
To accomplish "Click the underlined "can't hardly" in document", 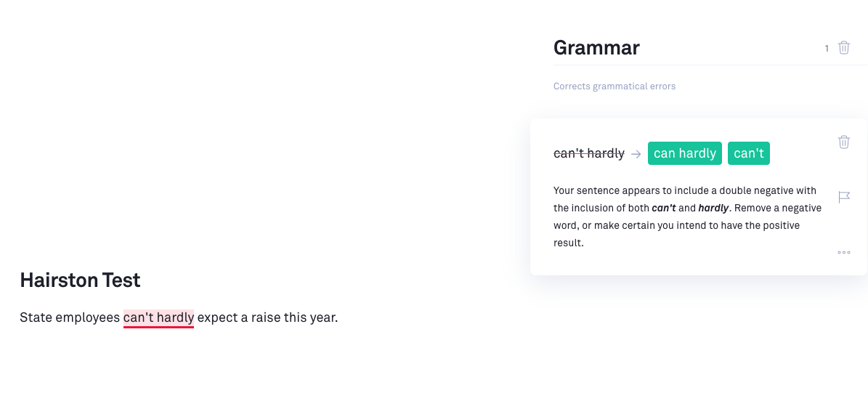I will pyautogui.click(x=158, y=317).
